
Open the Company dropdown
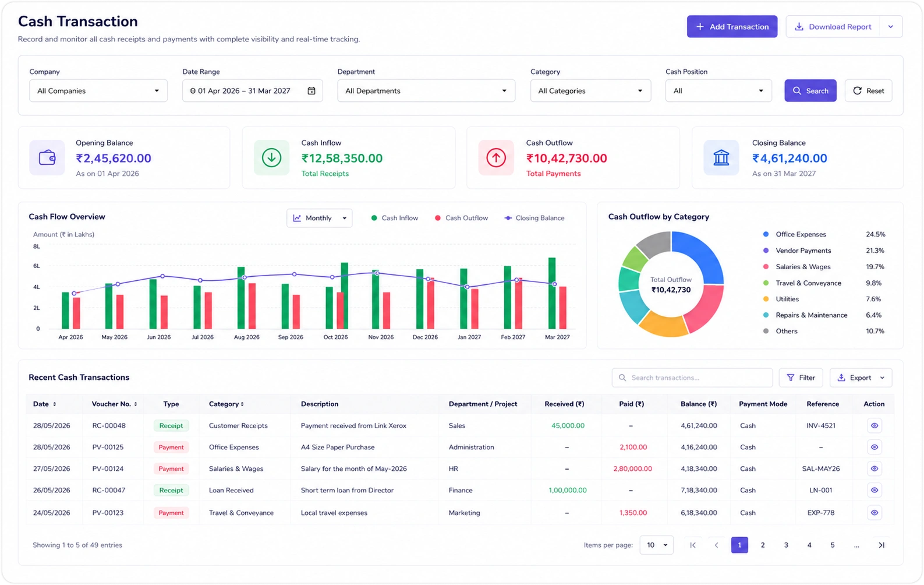click(x=98, y=91)
